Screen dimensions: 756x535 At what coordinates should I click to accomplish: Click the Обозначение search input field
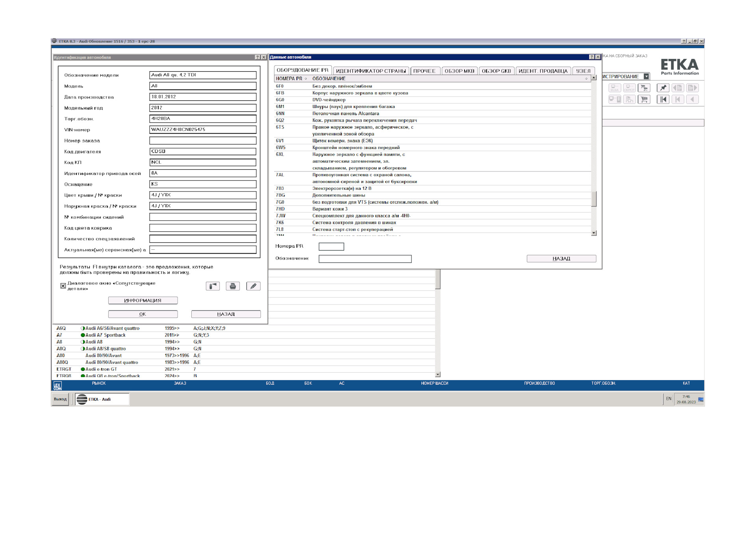(x=365, y=259)
